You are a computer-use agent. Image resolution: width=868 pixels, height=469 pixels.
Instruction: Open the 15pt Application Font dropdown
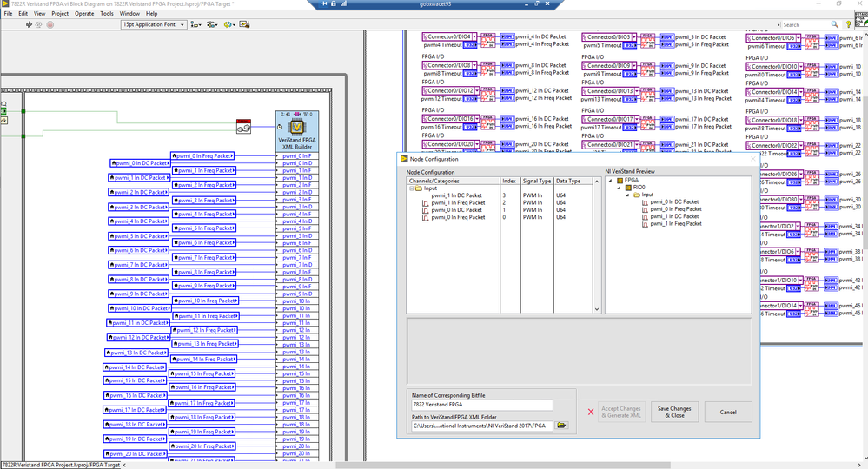(x=153, y=24)
